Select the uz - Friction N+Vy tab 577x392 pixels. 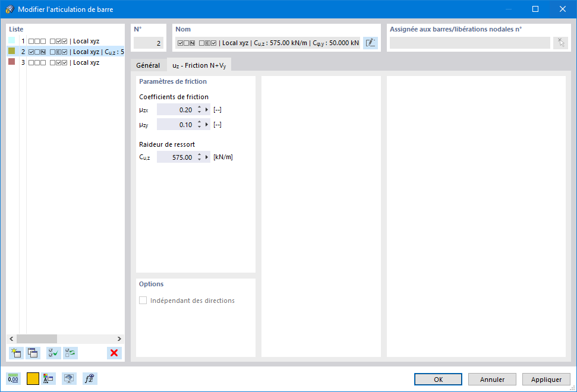tap(199, 65)
